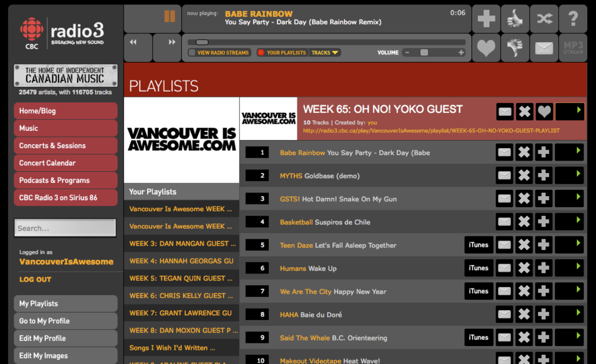Share the current track by email
Viewport: 596px width, 364px height.
pyautogui.click(x=544, y=48)
